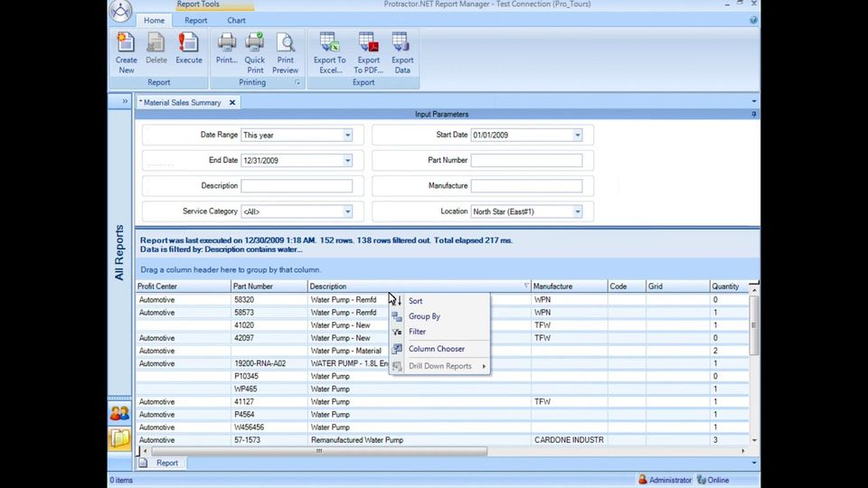Open the Start Date dropdown
The height and width of the screenshot is (488, 868).
click(x=578, y=136)
